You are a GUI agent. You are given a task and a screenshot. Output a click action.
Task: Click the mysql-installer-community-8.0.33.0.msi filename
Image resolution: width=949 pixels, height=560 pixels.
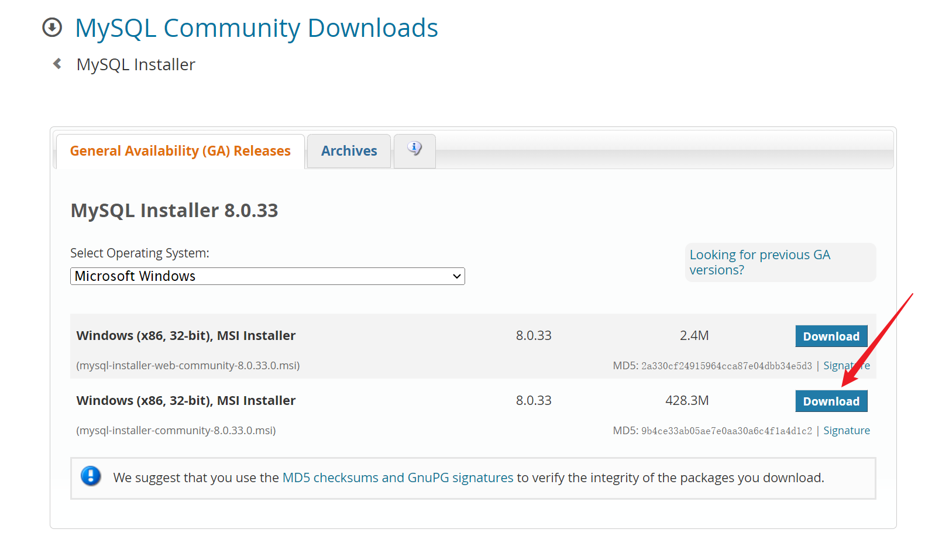176,431
